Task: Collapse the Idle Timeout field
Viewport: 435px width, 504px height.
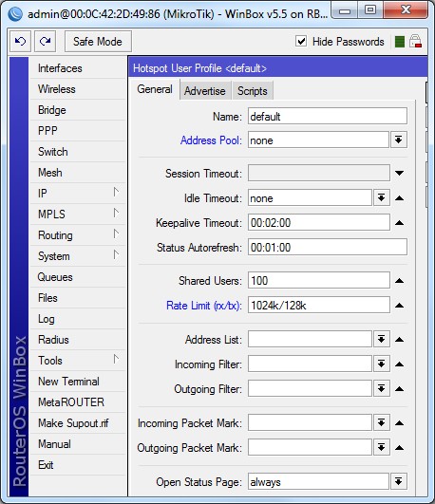Action: 399,198
